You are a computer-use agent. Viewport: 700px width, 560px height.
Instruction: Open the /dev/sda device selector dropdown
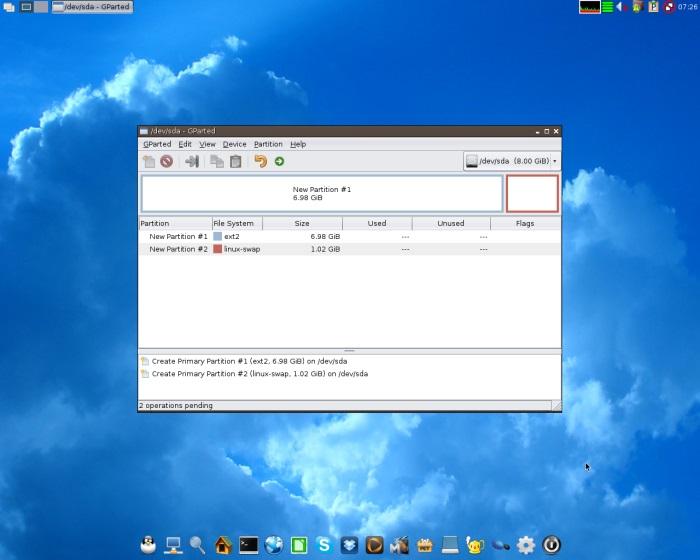click(x=512, y=161)
